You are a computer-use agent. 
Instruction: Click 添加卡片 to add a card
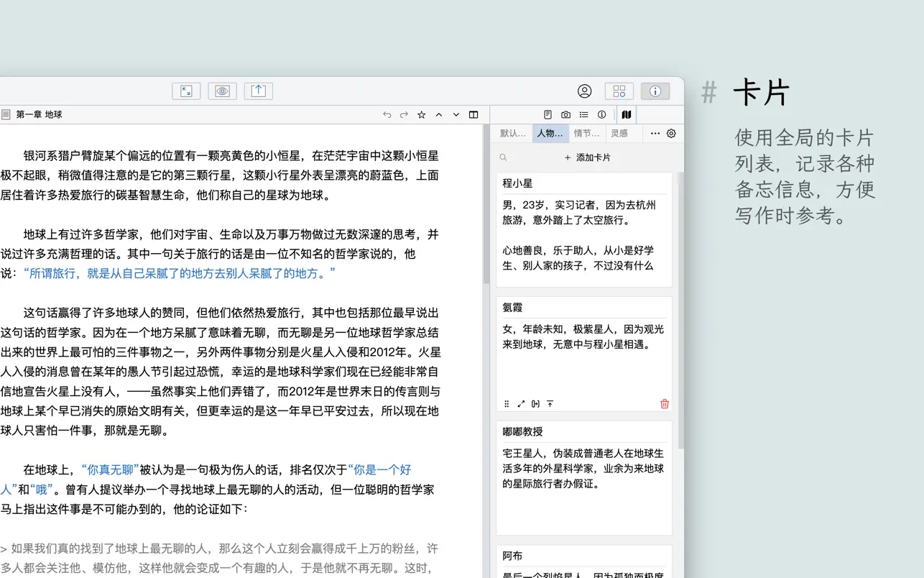click(587, 157)
